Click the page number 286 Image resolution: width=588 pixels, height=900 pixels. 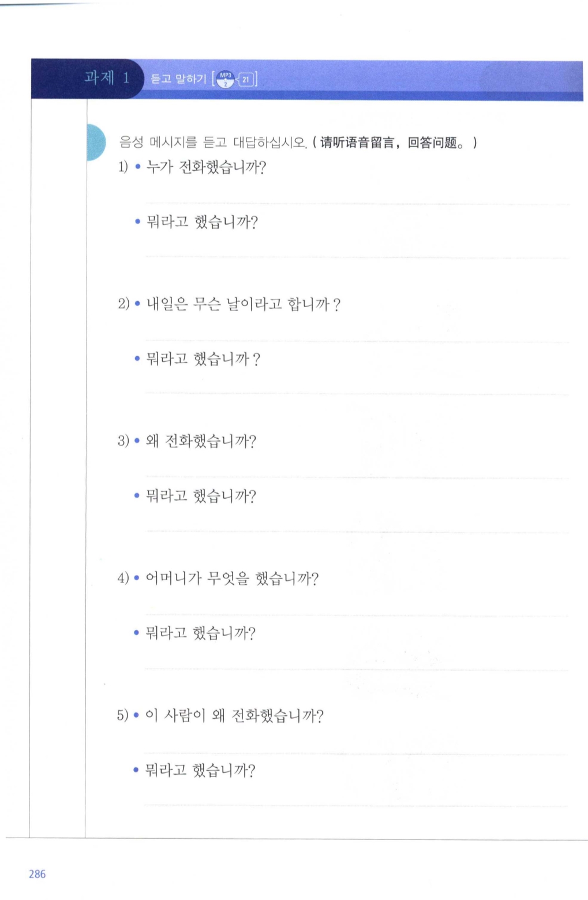(37, 874)
